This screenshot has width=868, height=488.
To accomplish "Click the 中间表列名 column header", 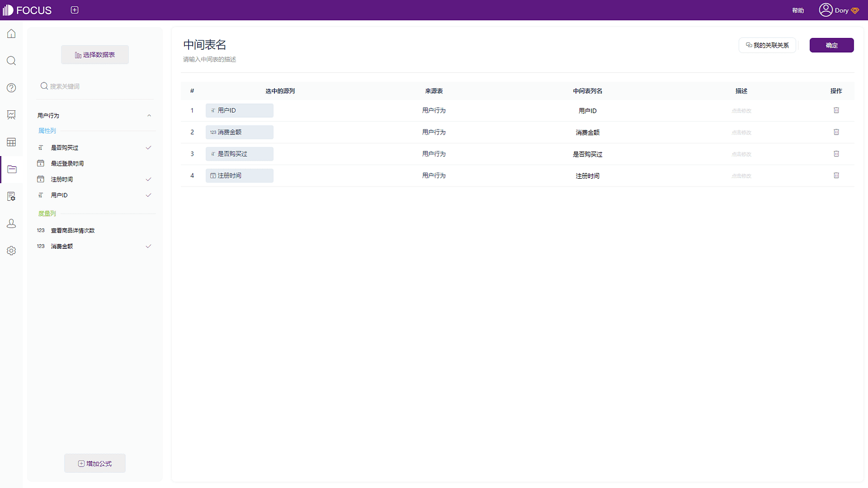I will [x=588, y=91].
